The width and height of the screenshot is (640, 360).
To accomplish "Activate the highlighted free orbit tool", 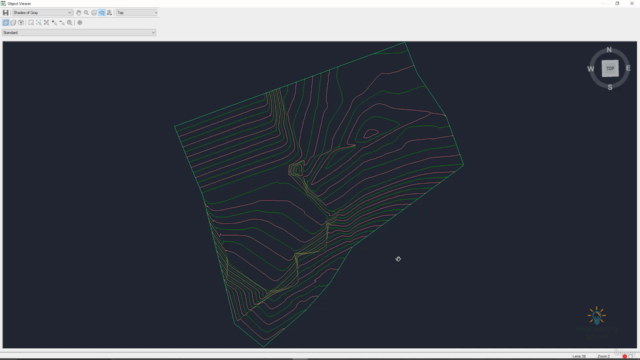I will pyautogui.click(x=102, y=13).
